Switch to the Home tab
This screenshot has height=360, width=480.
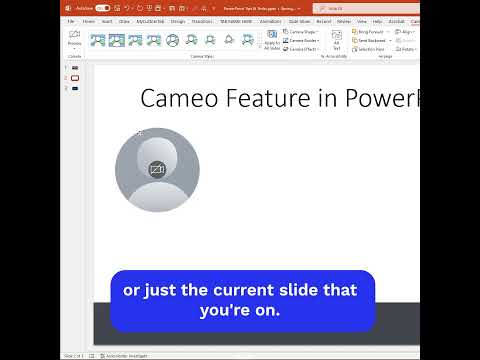point(89,21)
